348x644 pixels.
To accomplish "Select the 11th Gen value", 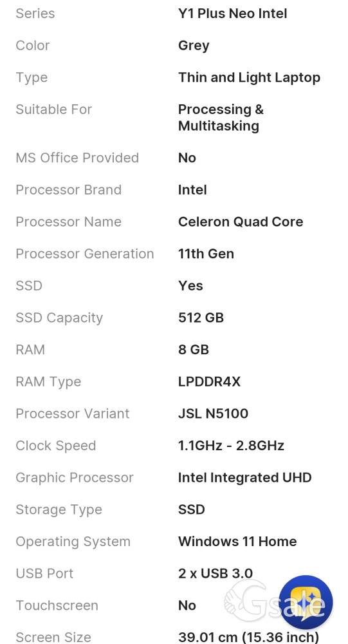I will tap(206, 254).
